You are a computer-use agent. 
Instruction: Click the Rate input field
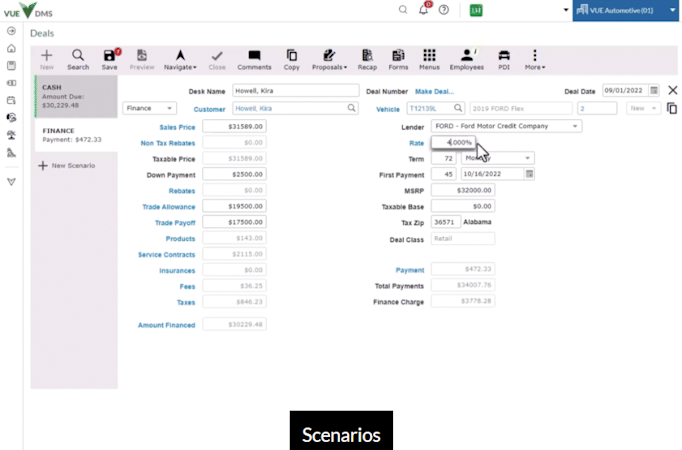(453, 142)
